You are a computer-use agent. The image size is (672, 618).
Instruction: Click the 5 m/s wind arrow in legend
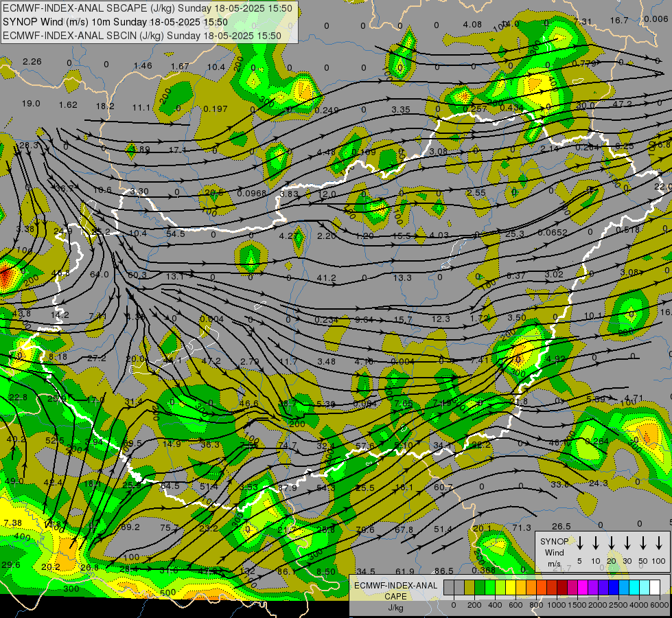(x=579, y=543)
